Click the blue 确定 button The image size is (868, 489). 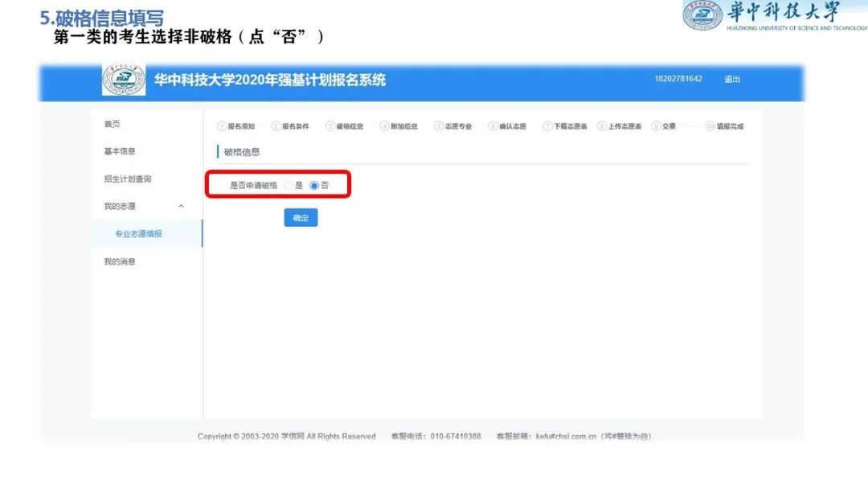pos(301,218)
